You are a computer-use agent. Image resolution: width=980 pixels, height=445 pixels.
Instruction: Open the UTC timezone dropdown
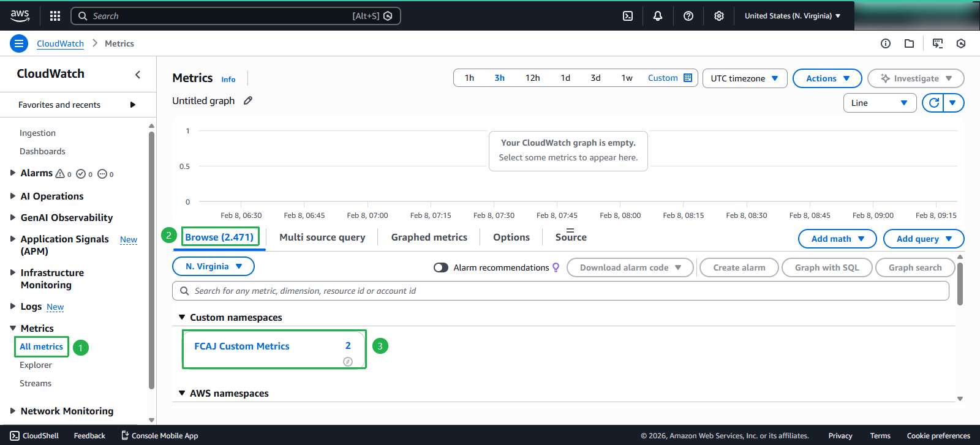[745, 78]
